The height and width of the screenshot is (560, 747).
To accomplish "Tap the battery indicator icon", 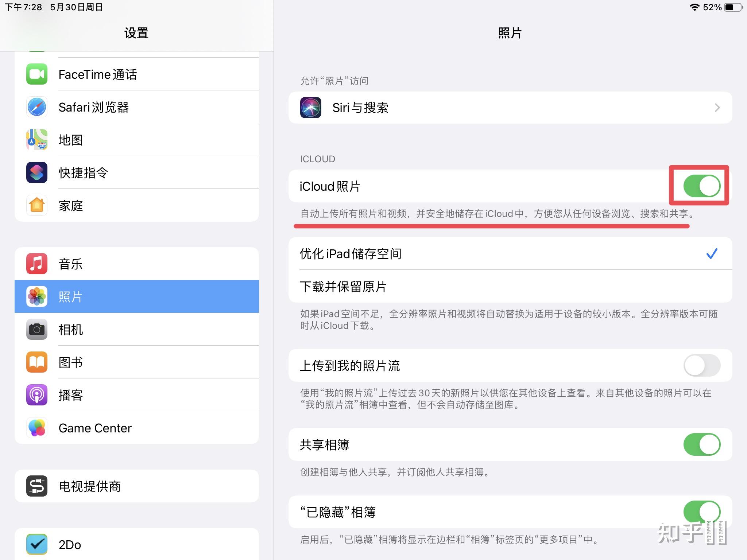I will click(733, 7).
